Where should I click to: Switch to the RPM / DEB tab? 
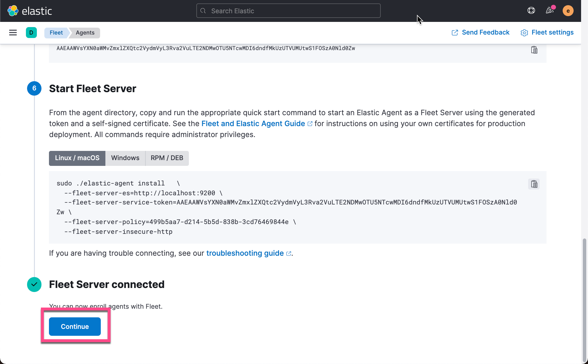click(167, 158)
